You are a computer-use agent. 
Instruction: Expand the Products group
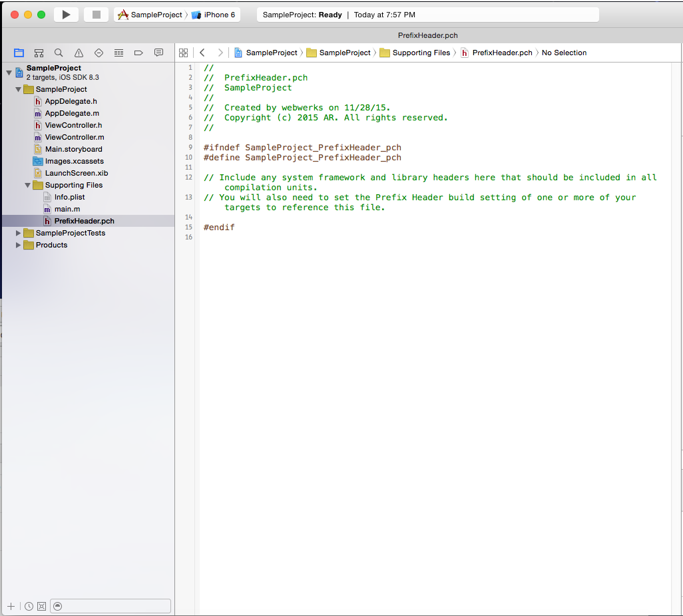18,245
